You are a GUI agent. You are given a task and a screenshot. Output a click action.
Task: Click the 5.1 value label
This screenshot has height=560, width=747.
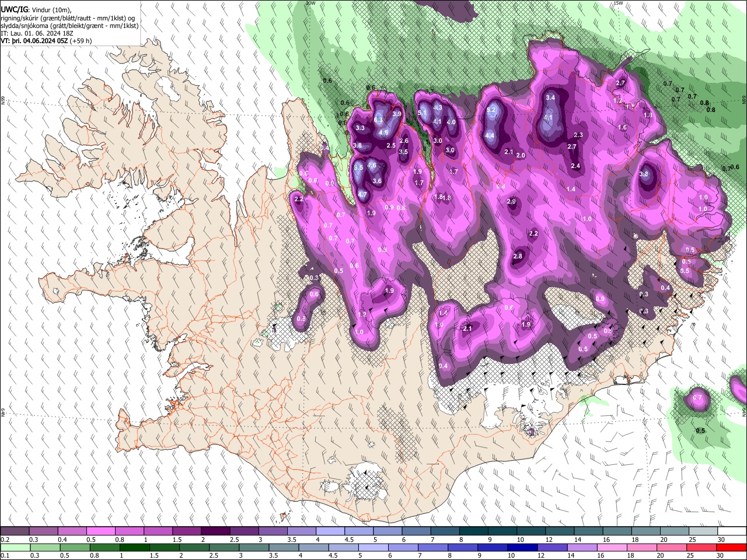point(423,113)
